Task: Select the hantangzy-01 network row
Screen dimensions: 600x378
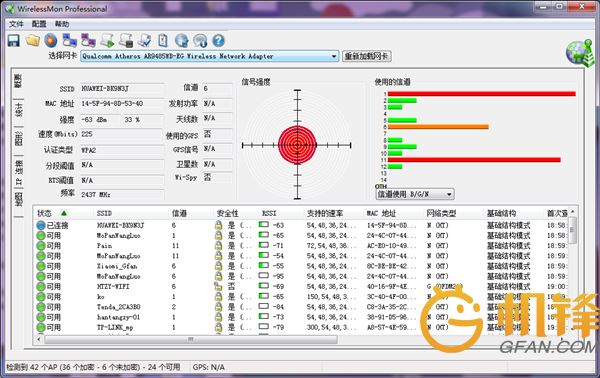Action: pyautogui.click(x=302, y=317)
